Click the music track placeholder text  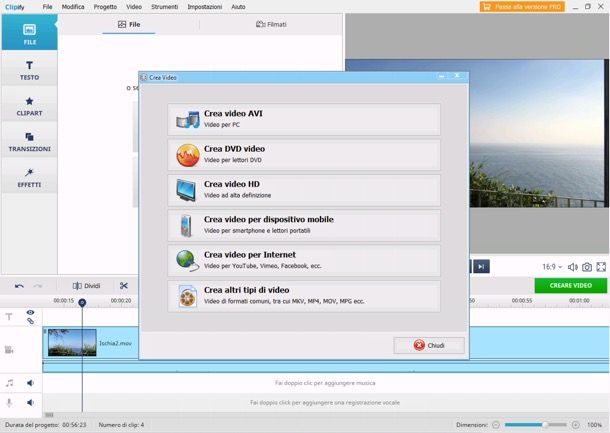(x=325, y=383)
